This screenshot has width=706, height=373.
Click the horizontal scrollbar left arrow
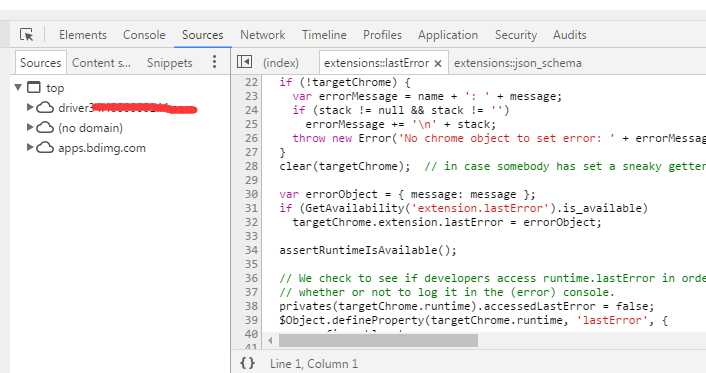click(x=270, y=341)
